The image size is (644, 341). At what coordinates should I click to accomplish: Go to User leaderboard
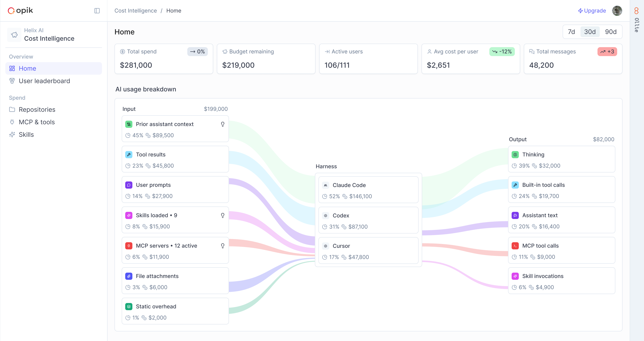click(53, 81)
